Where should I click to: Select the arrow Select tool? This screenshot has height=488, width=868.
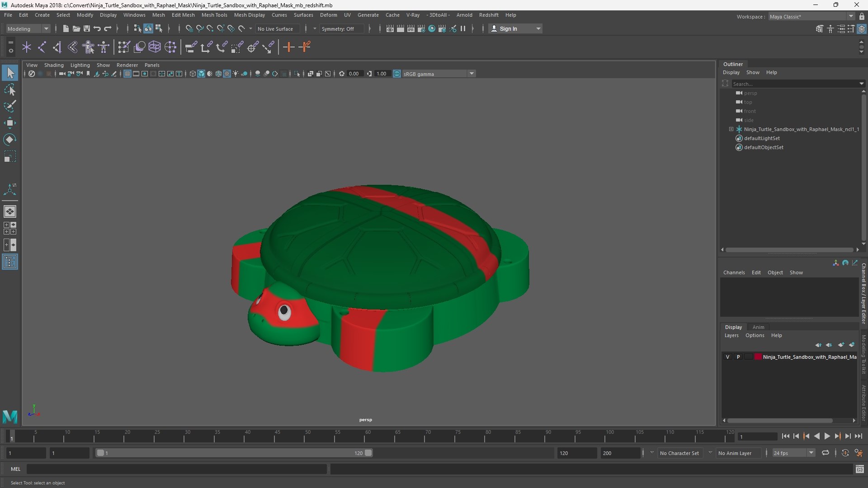(x=10, y=73)
